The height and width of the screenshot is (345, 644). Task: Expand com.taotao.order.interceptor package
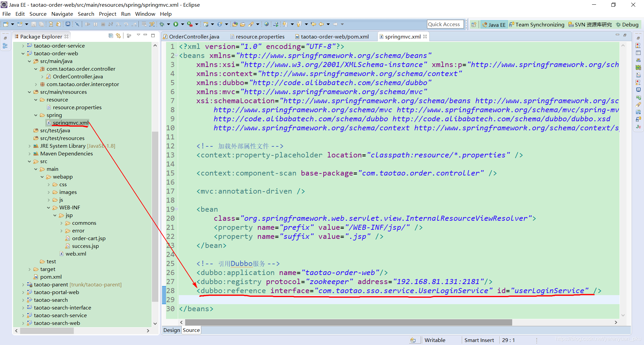click(x=36, y=84)
